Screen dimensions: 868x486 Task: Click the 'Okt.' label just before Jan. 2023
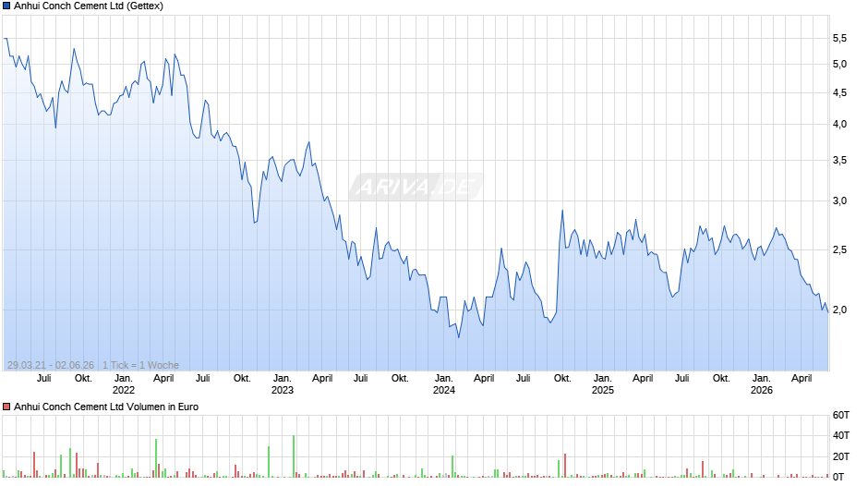tap(242, 378)
